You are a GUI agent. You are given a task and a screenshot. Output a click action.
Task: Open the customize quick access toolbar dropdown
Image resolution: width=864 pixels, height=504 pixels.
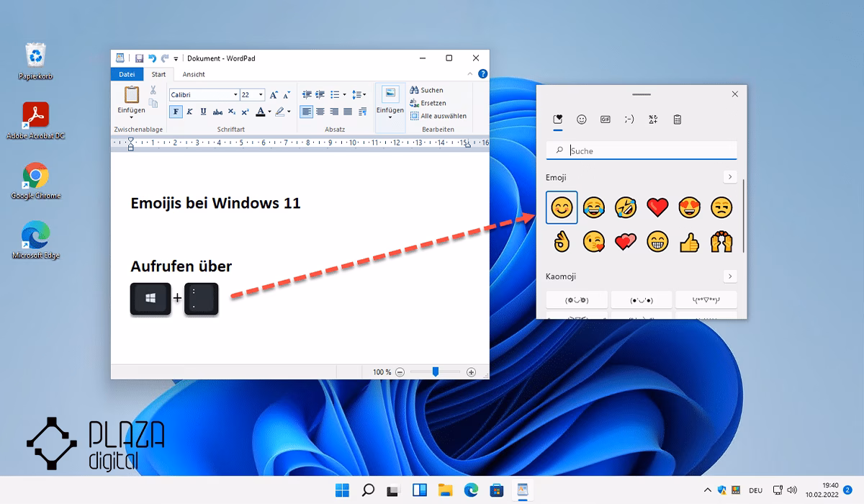176,59
